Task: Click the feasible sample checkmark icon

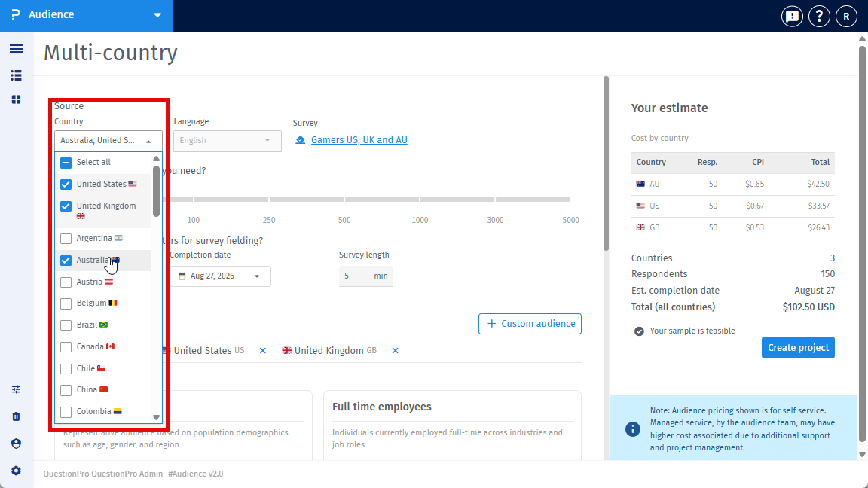Action: coord(639,331)
